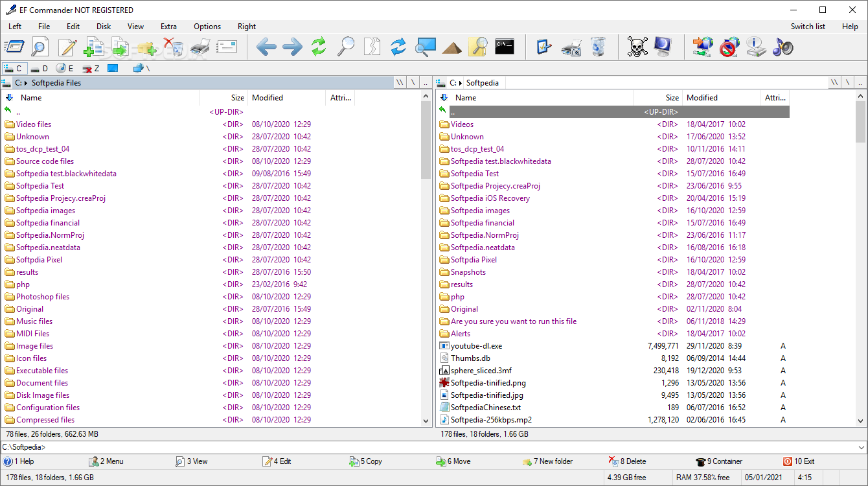Click right panel scrollbar down arrow

[861, 421]
